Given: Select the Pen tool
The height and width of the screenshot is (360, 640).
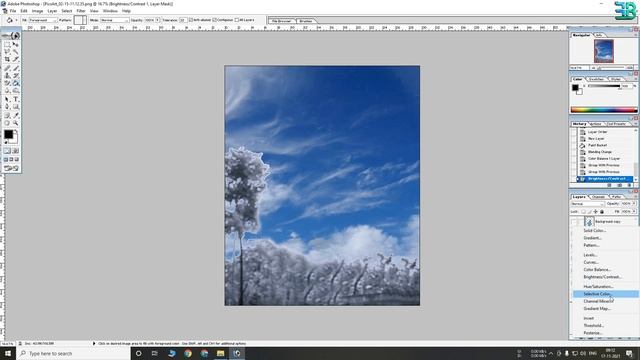Looking at the screenshot, I should pyautogui.click(x=7, y=107).
